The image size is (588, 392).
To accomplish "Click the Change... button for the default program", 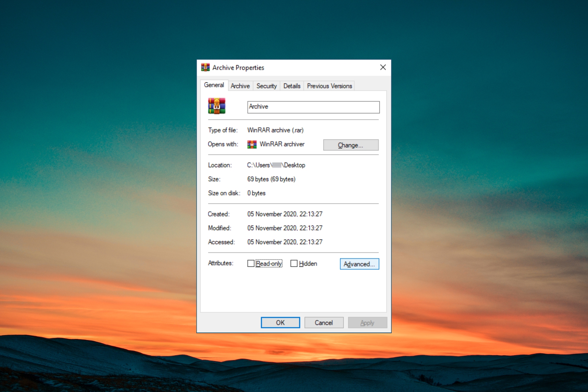I will click(x=351, y=145).
